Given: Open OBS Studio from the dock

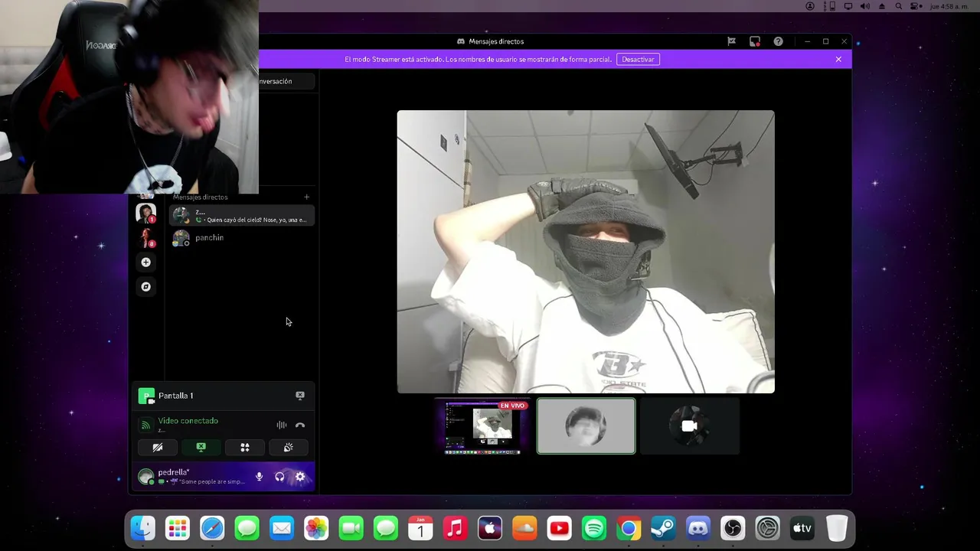Looking at the screenshot, I should (x=733, y=528).
